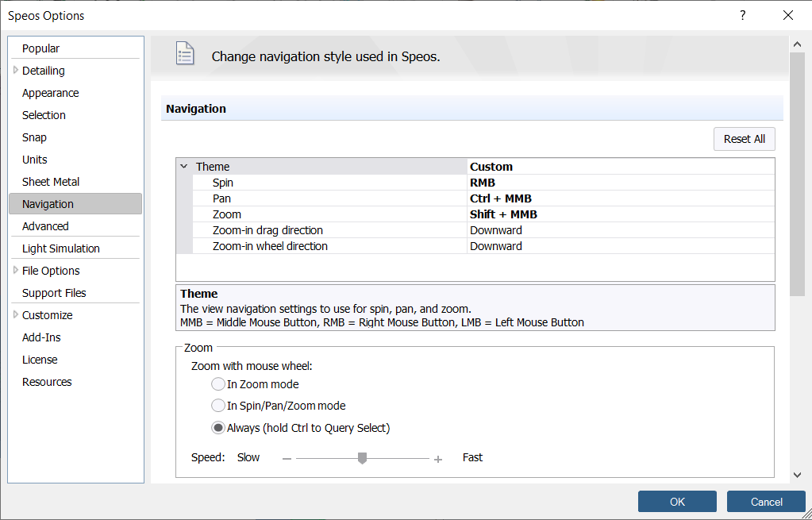
Task: Select In Zoom mode radio button
Action: (x=218, y=384)
